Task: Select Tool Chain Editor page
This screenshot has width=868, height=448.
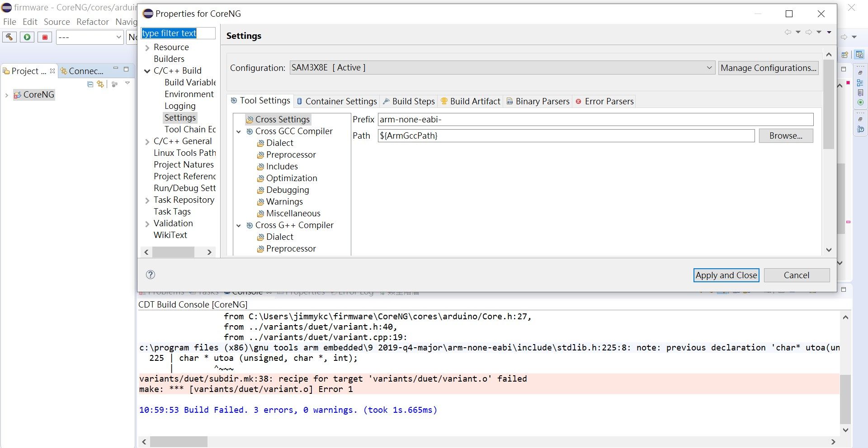Action: coord(190,129)
